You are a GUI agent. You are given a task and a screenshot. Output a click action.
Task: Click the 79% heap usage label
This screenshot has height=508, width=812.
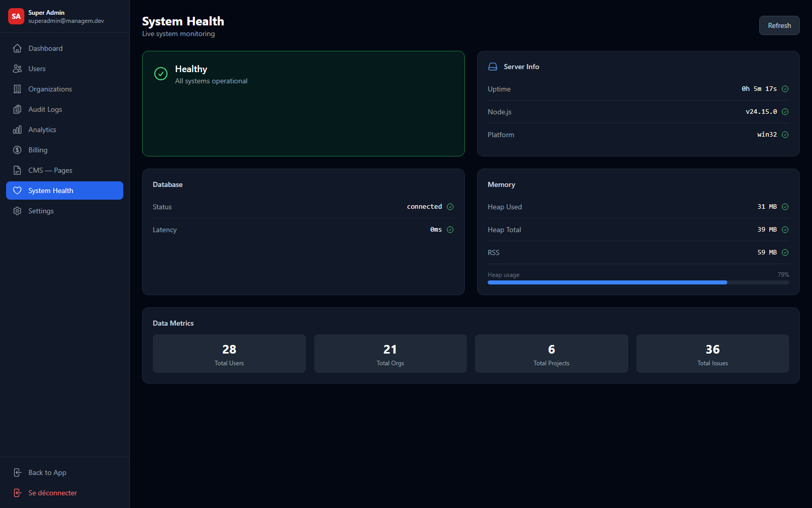tap(783, 275)
